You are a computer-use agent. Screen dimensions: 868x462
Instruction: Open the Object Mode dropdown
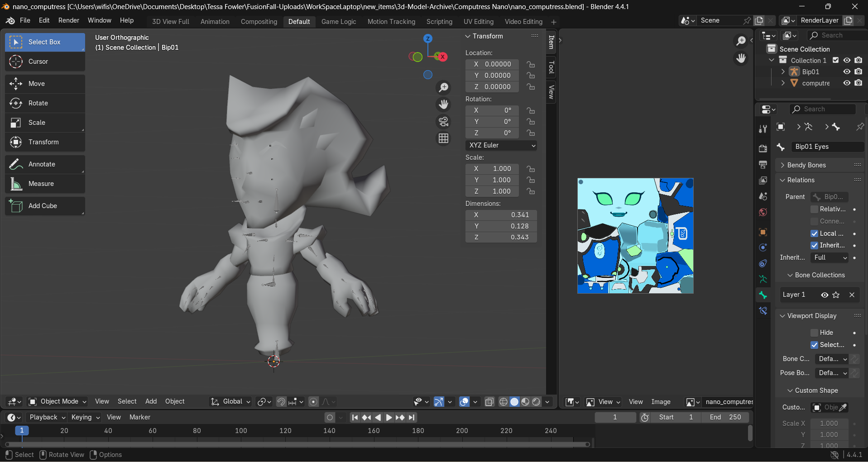(x=58, y=402)
